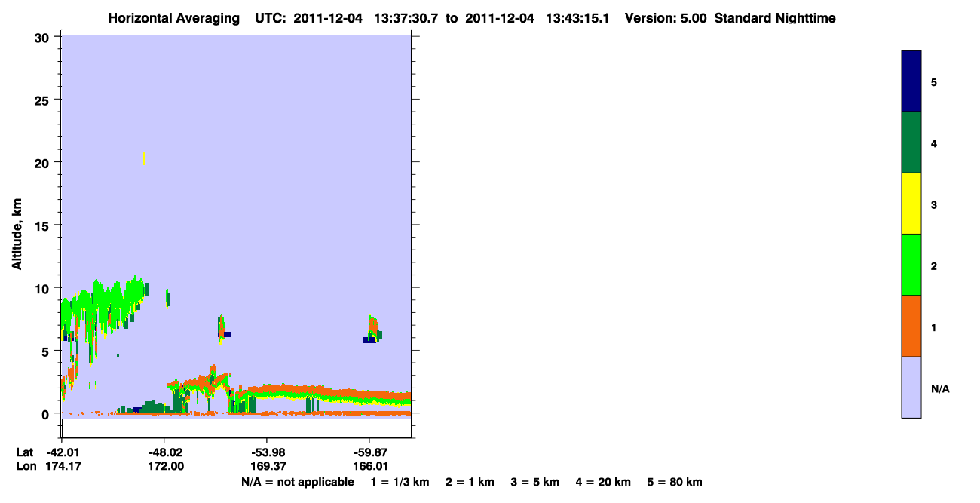Viewport: 980px width, 503px height.
Task: Click the yellow colorbar segment labeled 3
Action: coord(911,204)
